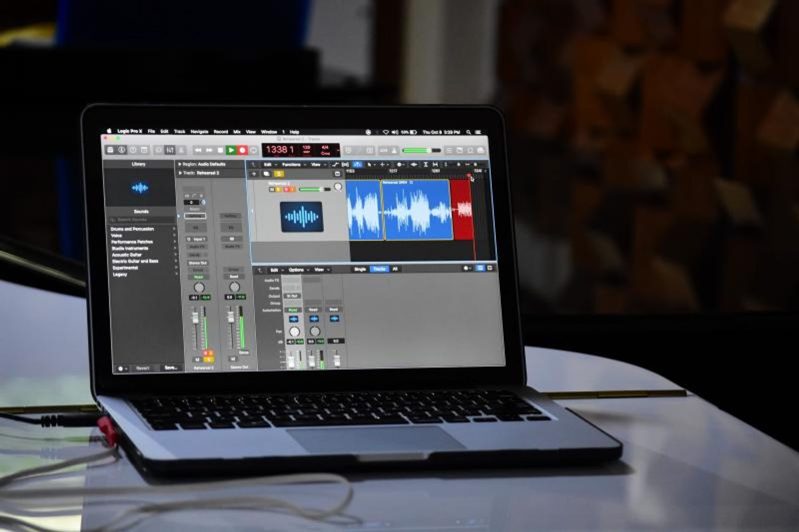Click the Library button in control bar
The width and height of the screenshot is (799, 532).
pyautogui.click(x=110, y=150)
